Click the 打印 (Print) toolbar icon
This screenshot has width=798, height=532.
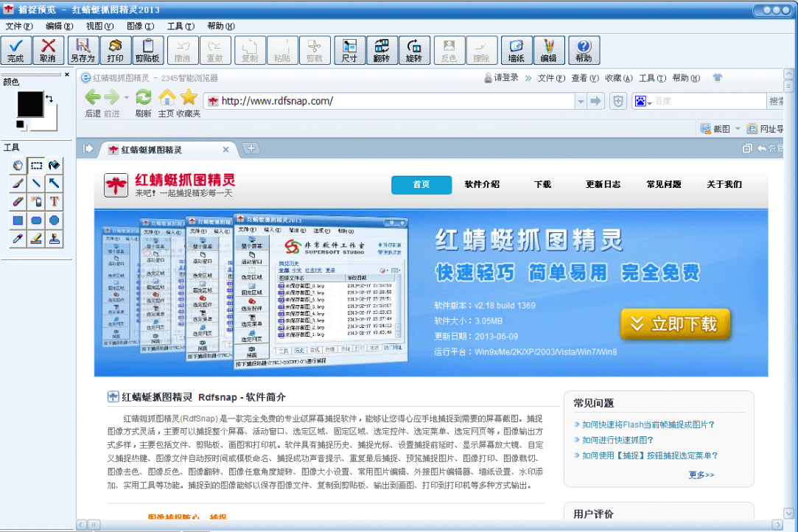tap(115, 50)
